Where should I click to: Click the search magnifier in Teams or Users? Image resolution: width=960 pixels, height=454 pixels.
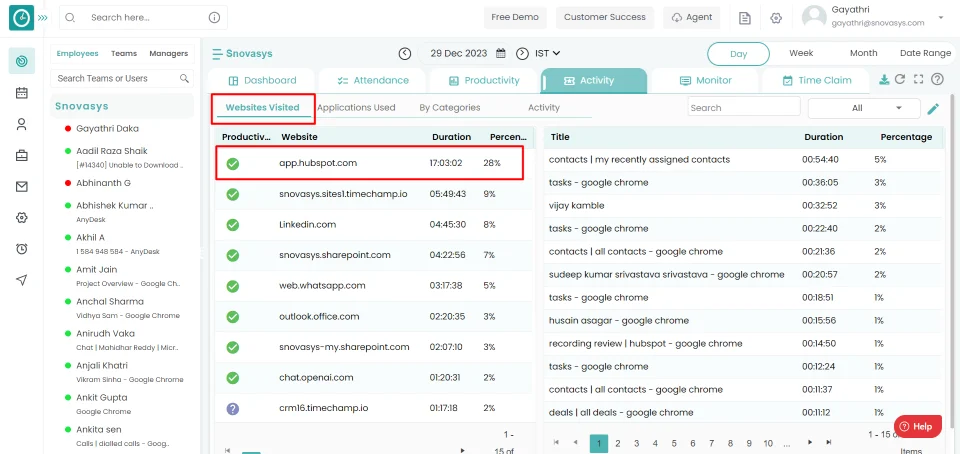pyautogui.click(x=184, y=78)
